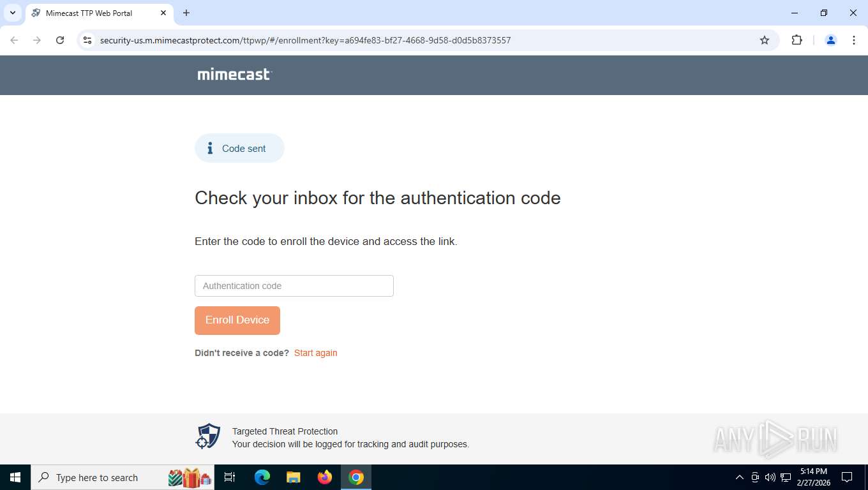Open the Windows Start menu

click(x=15, y=477)
